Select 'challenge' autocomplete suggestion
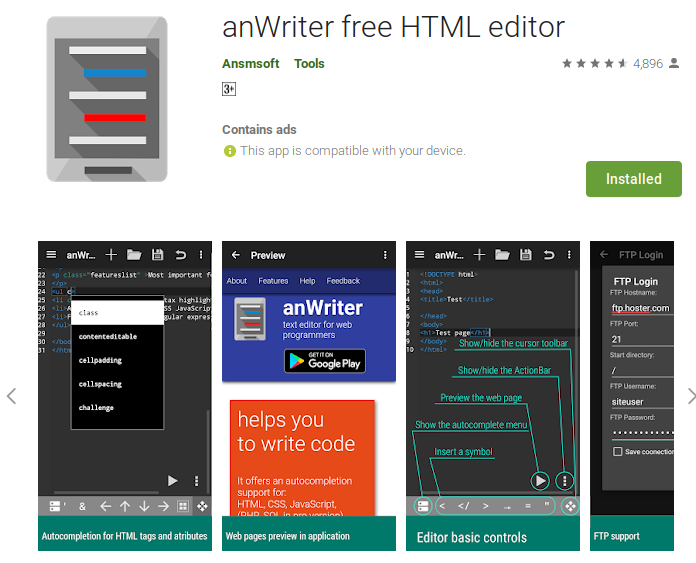Screen dimensions: 696x563 (118, 408)
